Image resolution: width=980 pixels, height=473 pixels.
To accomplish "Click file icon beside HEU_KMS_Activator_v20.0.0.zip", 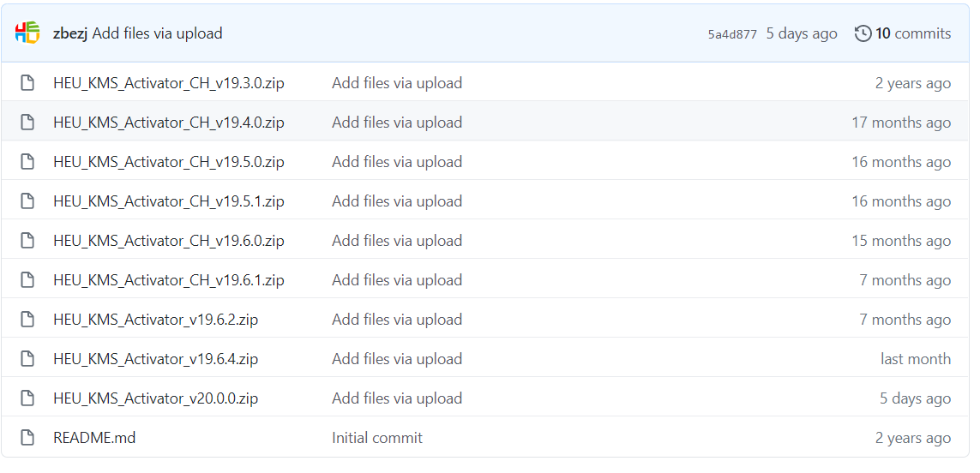I will coord(27,398).
